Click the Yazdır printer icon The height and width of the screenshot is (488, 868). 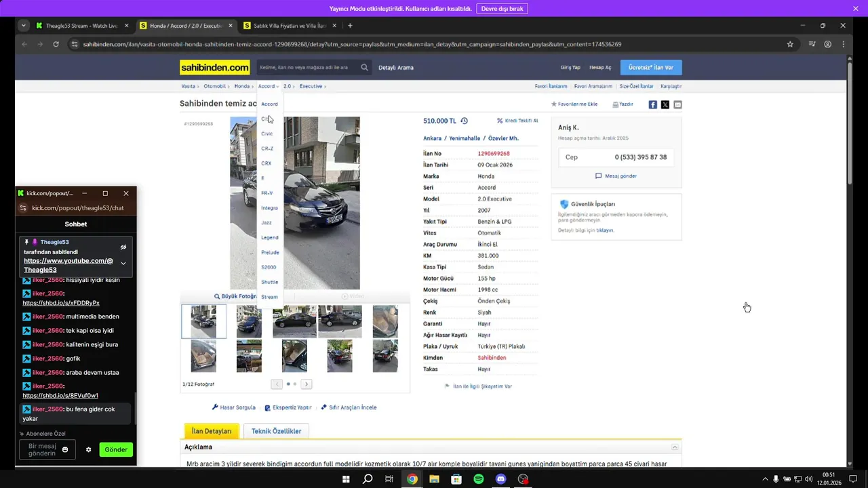pyautogui.click(x=615, y=104)
